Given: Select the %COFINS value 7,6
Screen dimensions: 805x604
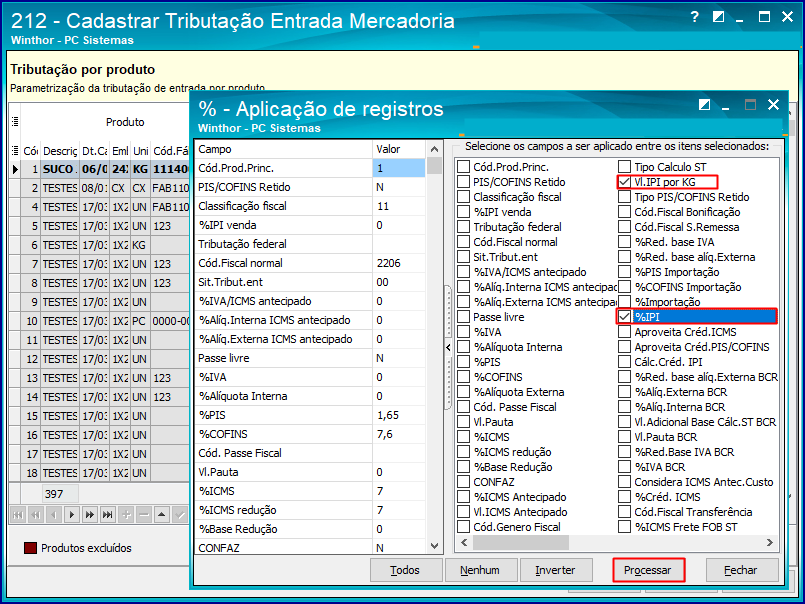Looking at the screenshot, I should [x=399, y=434].
